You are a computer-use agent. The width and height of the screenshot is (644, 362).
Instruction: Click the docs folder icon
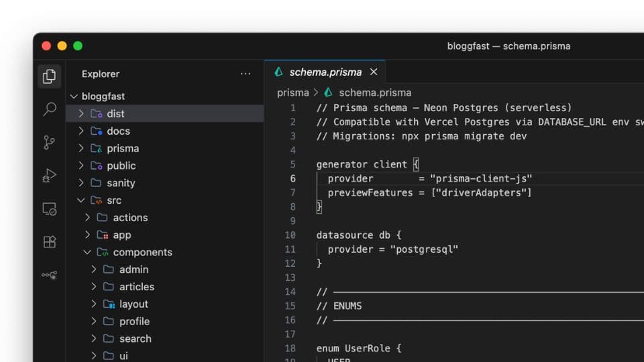coord(97,131)
